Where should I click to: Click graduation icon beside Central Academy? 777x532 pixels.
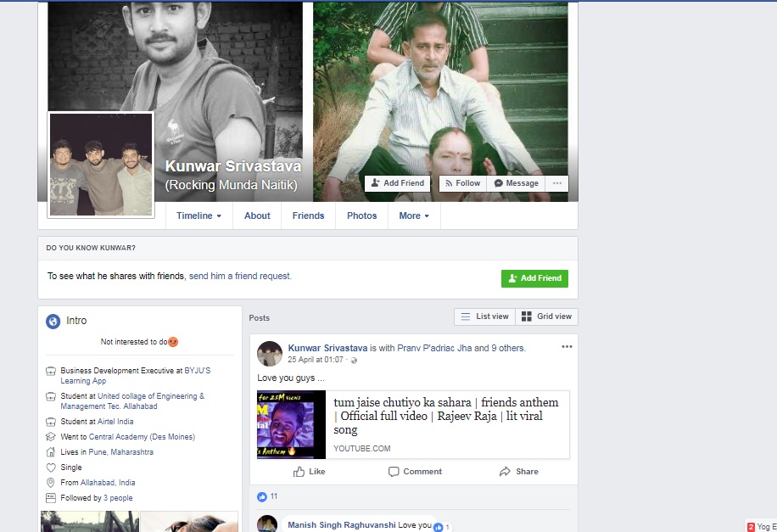tap(51, 437)
